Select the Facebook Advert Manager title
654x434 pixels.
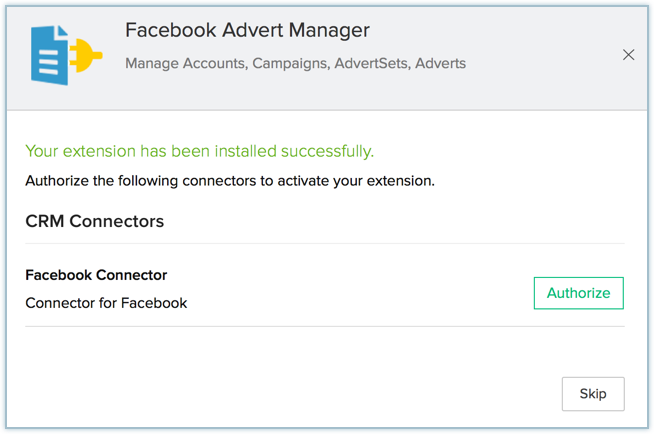(x=247, y=30)
